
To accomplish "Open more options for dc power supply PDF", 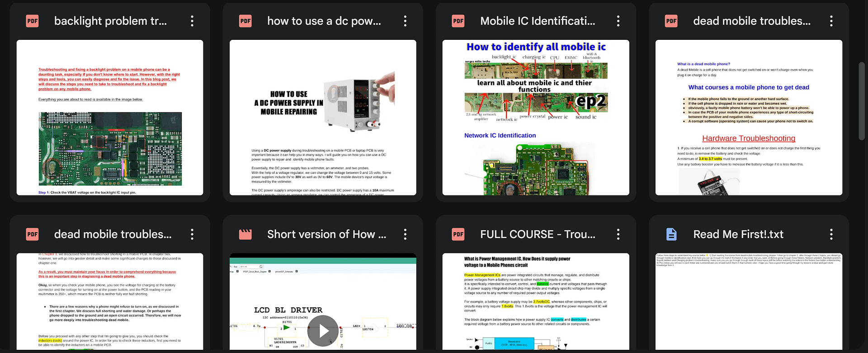I will (405, 21).
